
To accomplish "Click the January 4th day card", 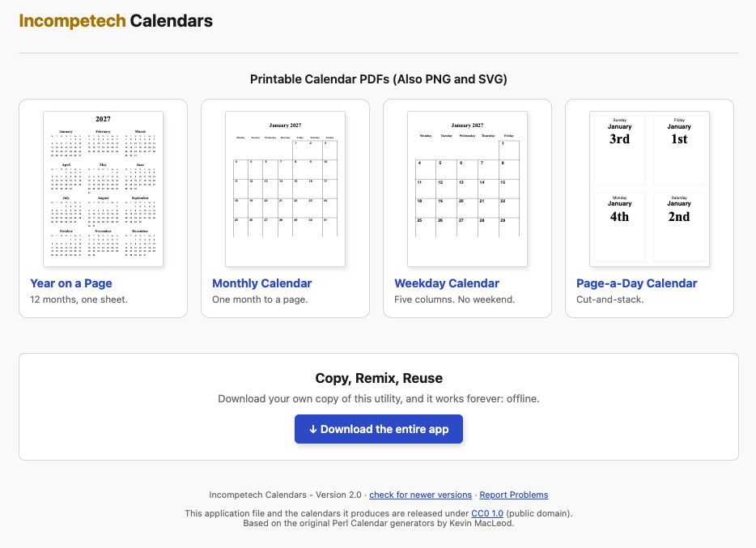I will coord(619,227).
